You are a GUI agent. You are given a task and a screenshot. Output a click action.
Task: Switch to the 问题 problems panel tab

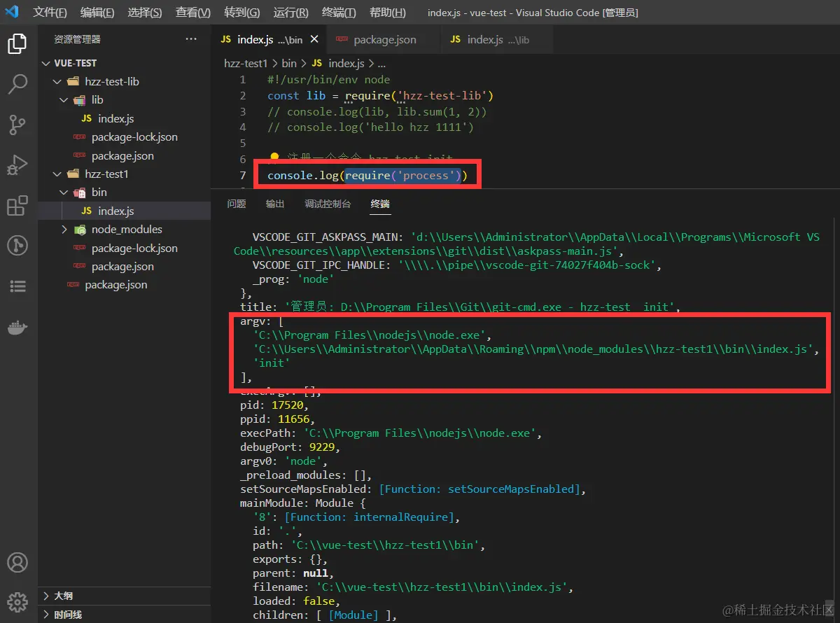[x=237, y=204]
